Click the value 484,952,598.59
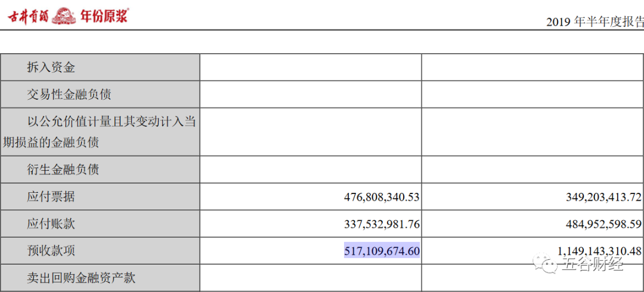The image size is (644, 292). tap(603, 224)
